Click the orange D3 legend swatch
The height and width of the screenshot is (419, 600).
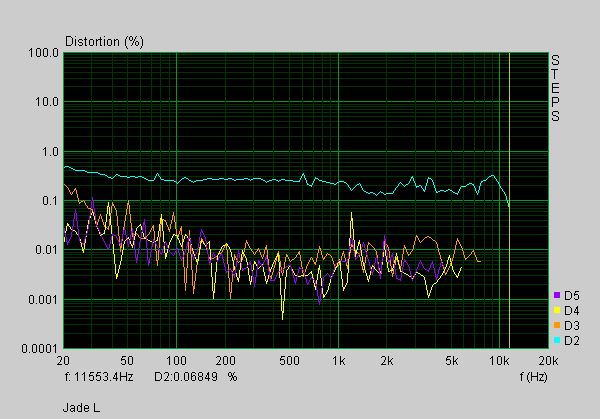click(557, 325)
